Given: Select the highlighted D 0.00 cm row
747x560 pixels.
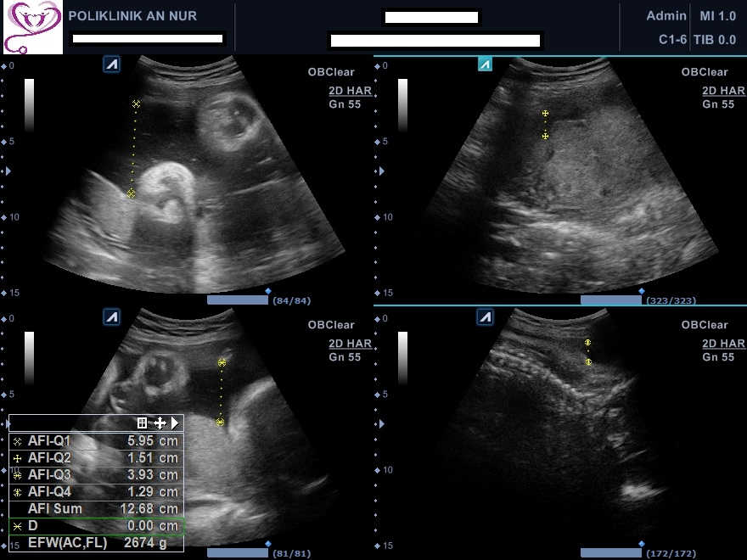Looking at the screenshot, I should (97, 526).
